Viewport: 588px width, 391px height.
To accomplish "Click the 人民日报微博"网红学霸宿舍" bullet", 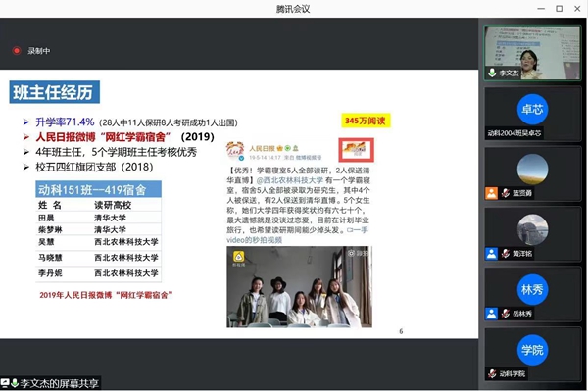I will tap(103, 137).
